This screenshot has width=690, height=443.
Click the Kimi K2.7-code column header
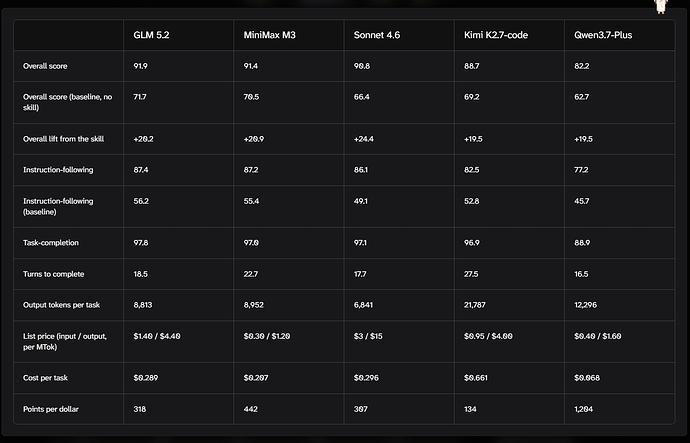tap(495, 35)
